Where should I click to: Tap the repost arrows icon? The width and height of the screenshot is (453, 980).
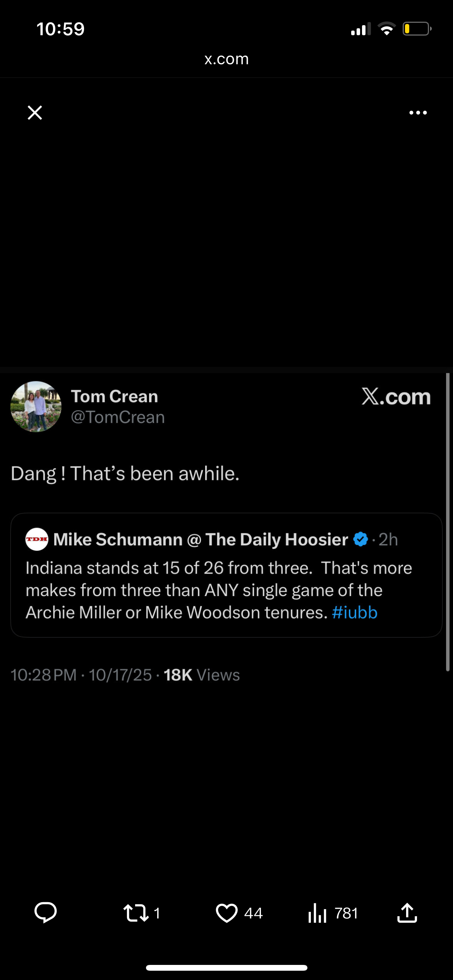pos(136,913)
